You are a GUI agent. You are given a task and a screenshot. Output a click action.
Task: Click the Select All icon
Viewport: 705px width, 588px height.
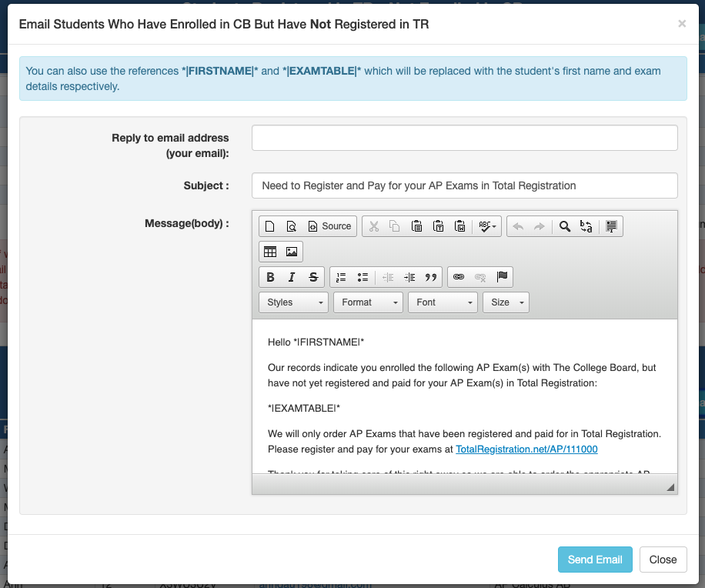(x=611, y=226)
